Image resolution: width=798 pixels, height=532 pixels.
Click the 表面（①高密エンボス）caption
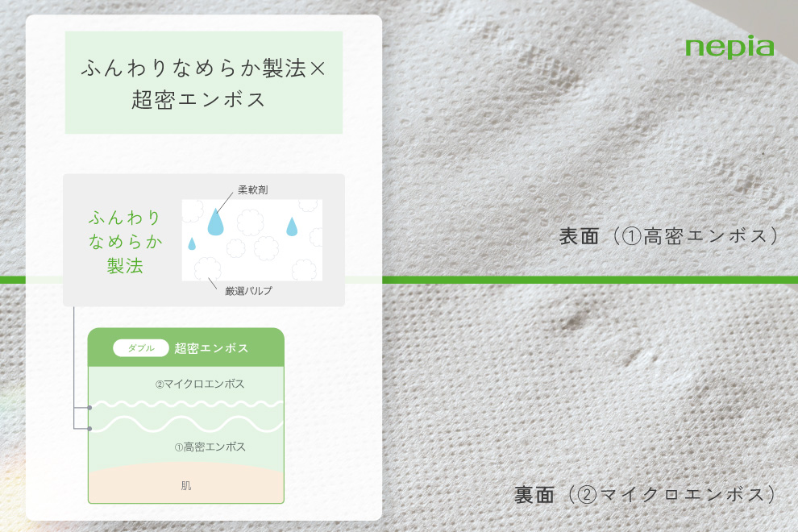click(x=668, y=236)
